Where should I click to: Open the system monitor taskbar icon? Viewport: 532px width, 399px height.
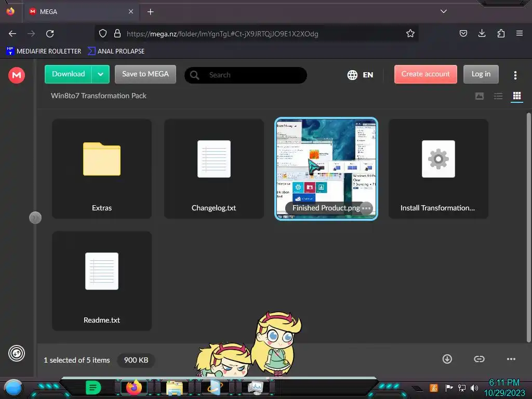256,388
